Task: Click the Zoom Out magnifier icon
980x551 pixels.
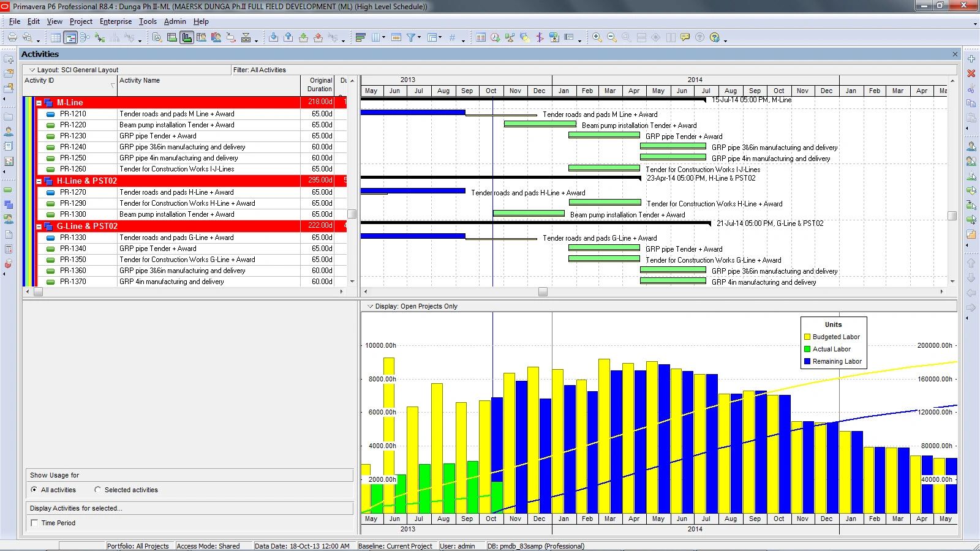Action: 611,37
